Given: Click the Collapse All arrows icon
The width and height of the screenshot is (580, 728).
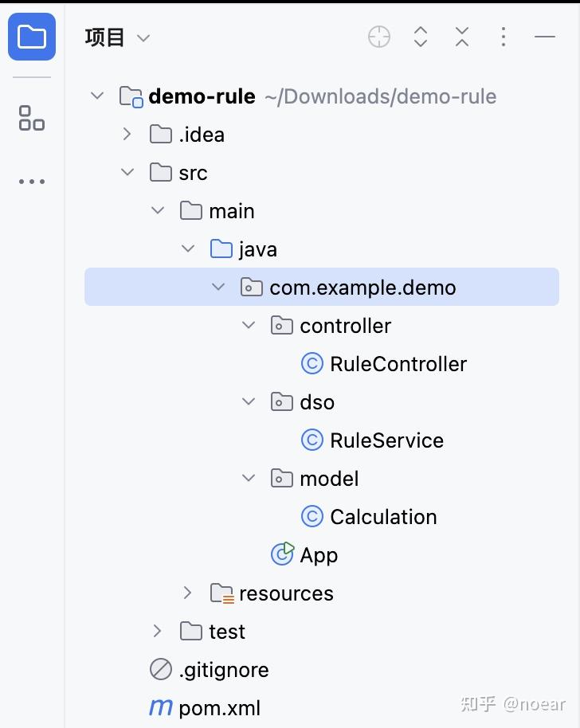Looking at the screenshot, I should click(462, 37).
